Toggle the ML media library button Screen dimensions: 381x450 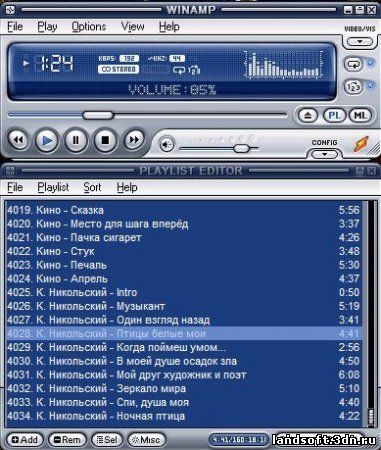(360, 116)
